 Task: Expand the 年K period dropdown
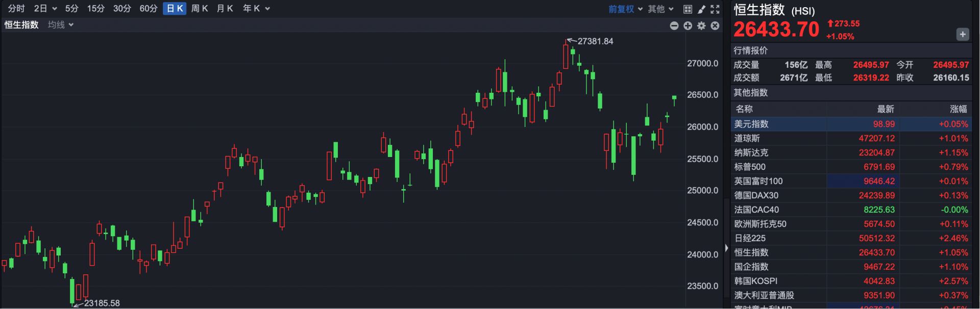coord(256,9)
